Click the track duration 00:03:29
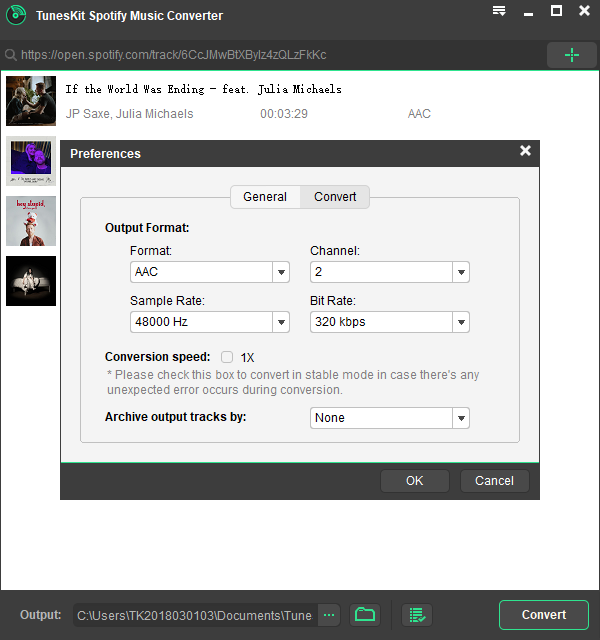 (x=284, y=113)
